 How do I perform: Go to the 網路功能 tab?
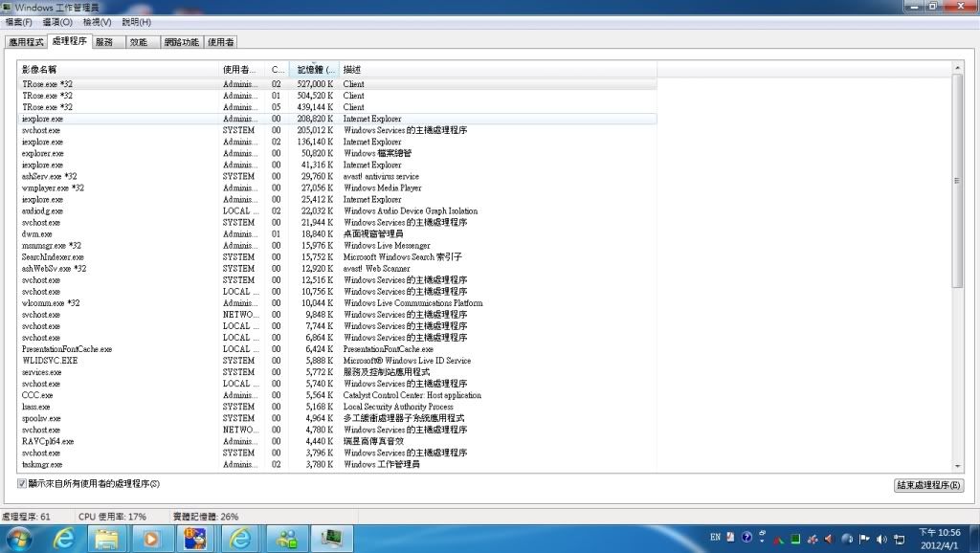(181, 42)
